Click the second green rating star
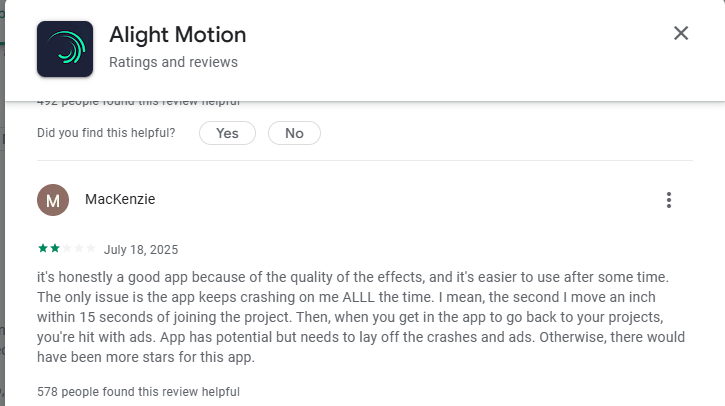725x406 pixels. tap(54, 249)
